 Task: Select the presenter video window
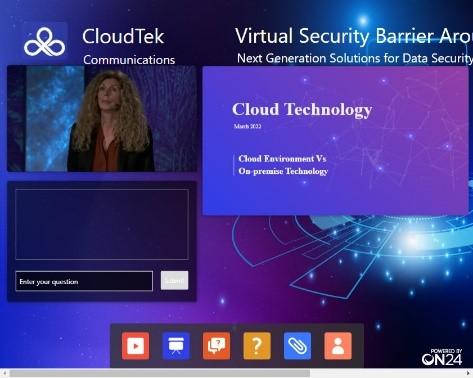tap(102, 118)
